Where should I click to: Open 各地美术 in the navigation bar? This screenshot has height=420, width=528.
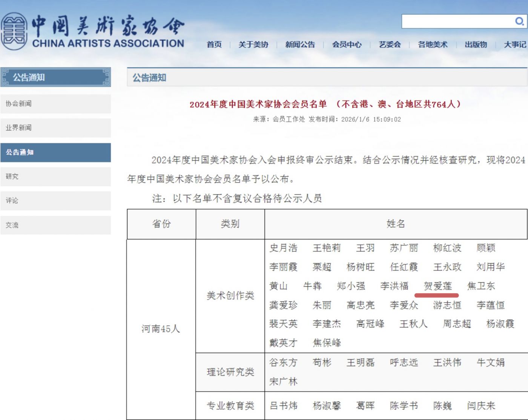[x=433, y=44]
